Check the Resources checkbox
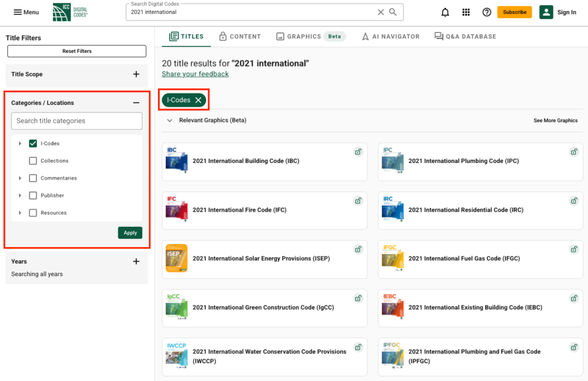Image resolution: width=588 pixels, height=381 pixels. point(33,213)
